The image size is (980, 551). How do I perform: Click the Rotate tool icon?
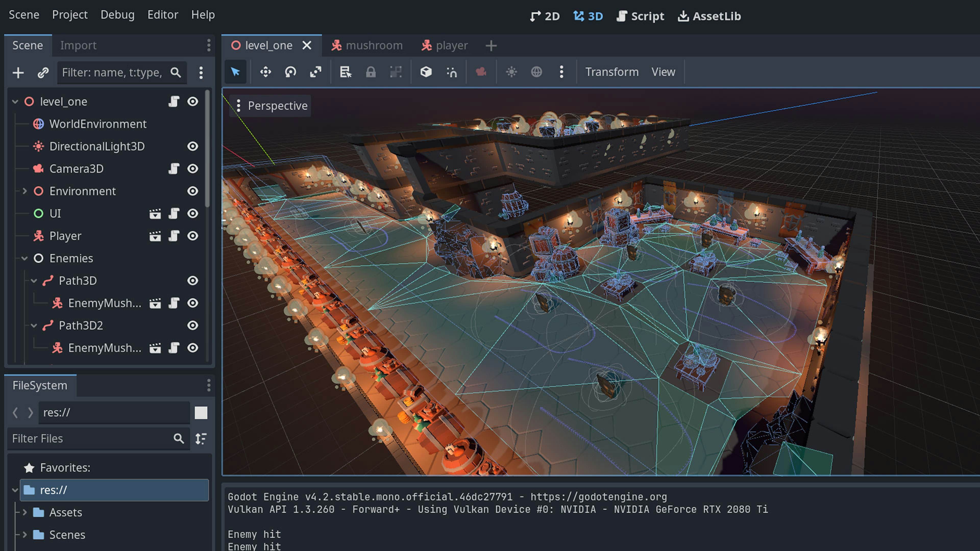289,71
